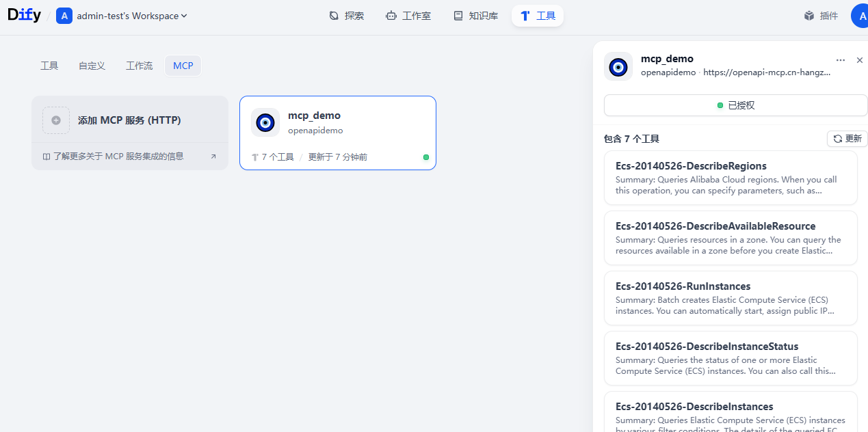Go to the 探索 explore tab
This screenshot has height=432, width=868.
coord(347,16)
